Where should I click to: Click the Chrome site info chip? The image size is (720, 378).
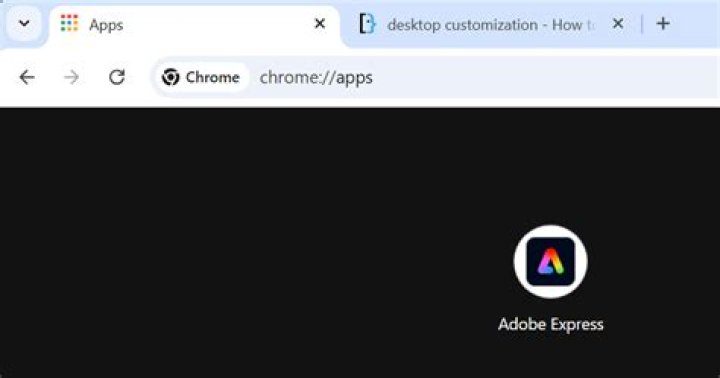pos(201,77)
